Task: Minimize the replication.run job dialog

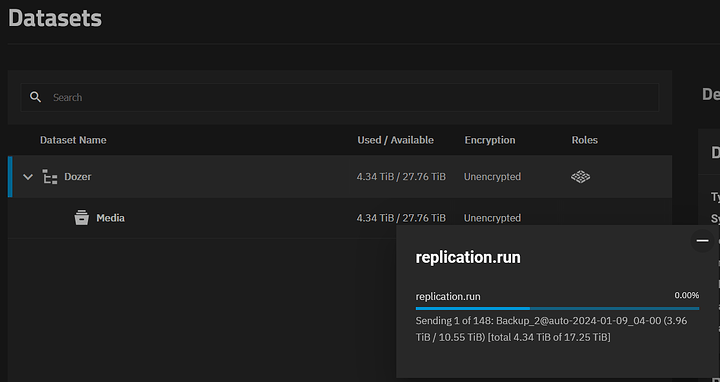Action: point(702,241)
